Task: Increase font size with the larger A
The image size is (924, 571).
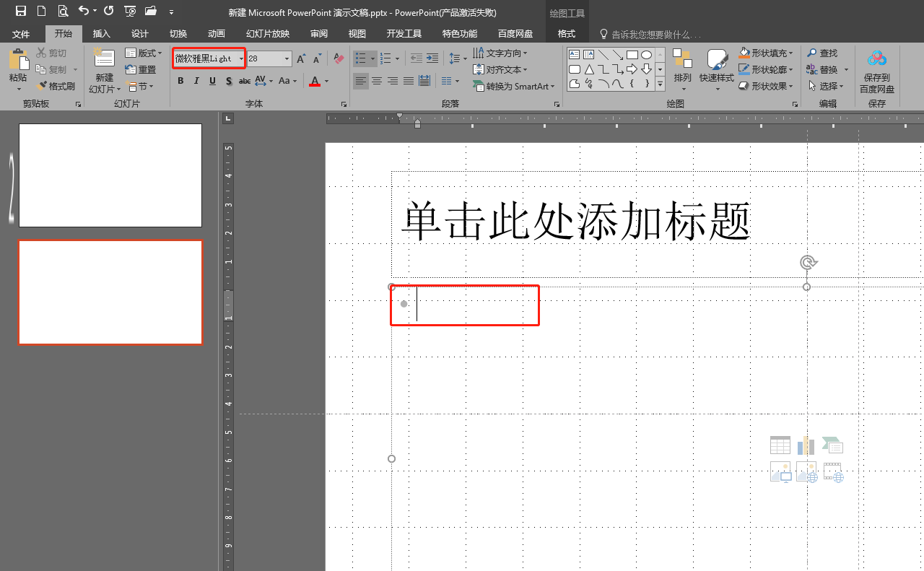Action: [x=301, y=58]
